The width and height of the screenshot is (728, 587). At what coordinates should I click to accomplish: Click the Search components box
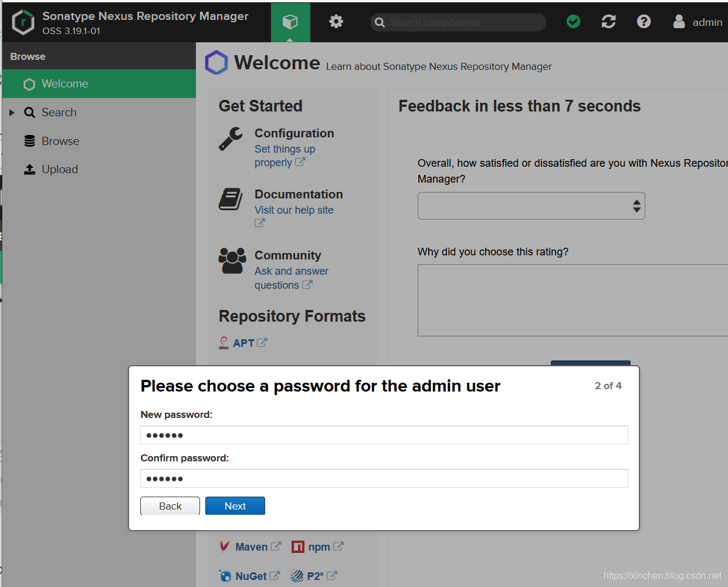(x=458, y=22)
